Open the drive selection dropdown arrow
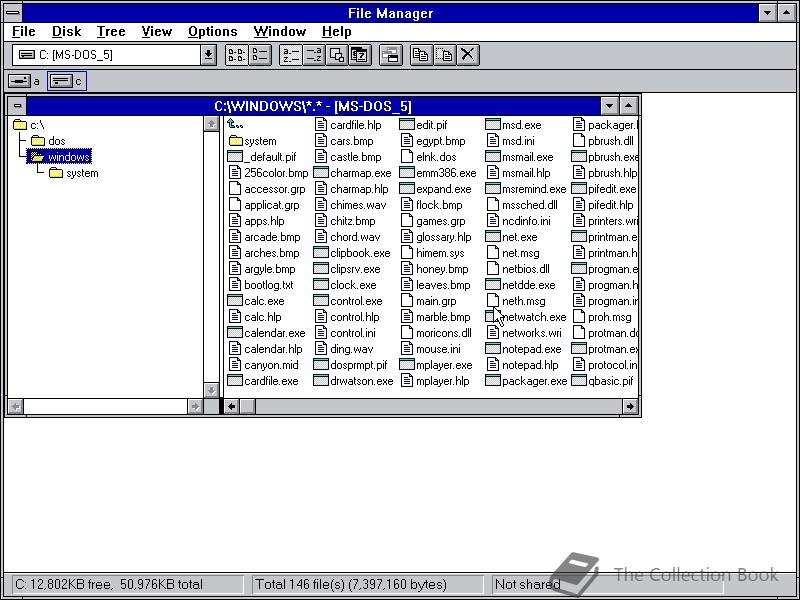This screenshot has width=800, height=600. point(208,55)
